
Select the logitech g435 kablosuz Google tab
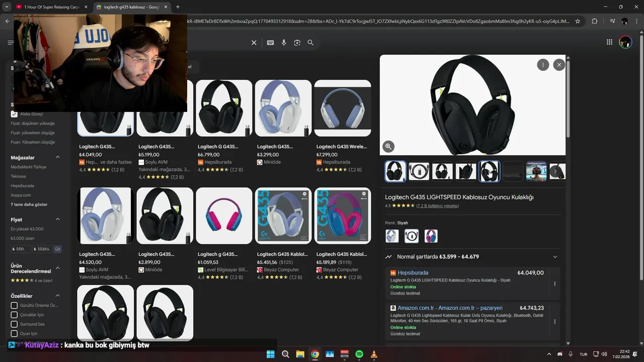tap(131, 7)
